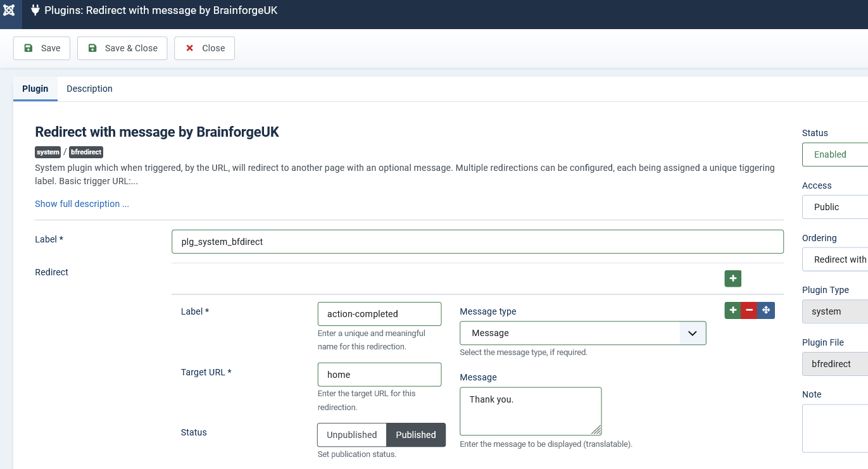Image resolution: width=868 pixels, height=469 pixels.
Task: Click the Message textarea resize grip
Action: (596, 430)
